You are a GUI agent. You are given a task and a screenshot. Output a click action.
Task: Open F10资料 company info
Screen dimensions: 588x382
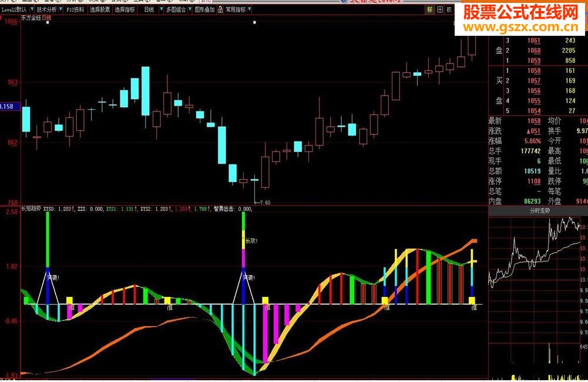pyautogui.click(x=75, y=9)
